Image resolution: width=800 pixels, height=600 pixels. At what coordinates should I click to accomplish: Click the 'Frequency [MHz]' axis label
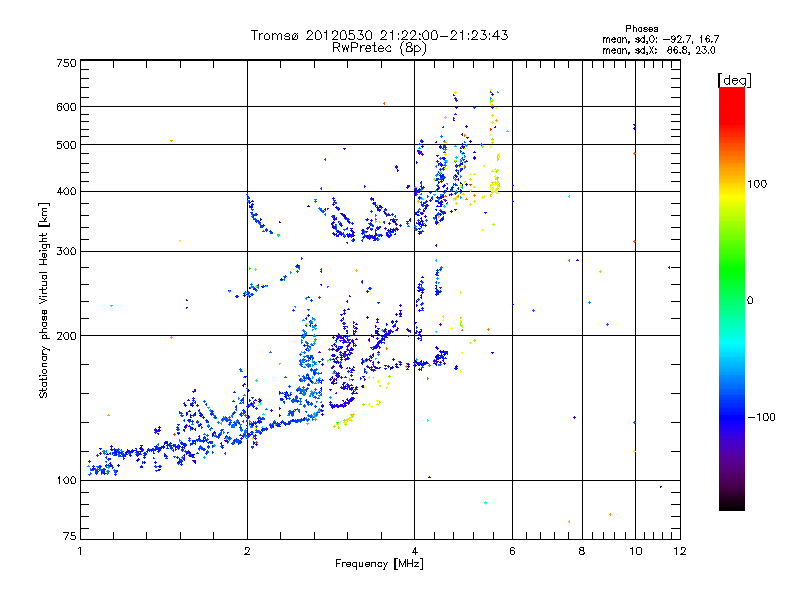(x=379, y=564)
